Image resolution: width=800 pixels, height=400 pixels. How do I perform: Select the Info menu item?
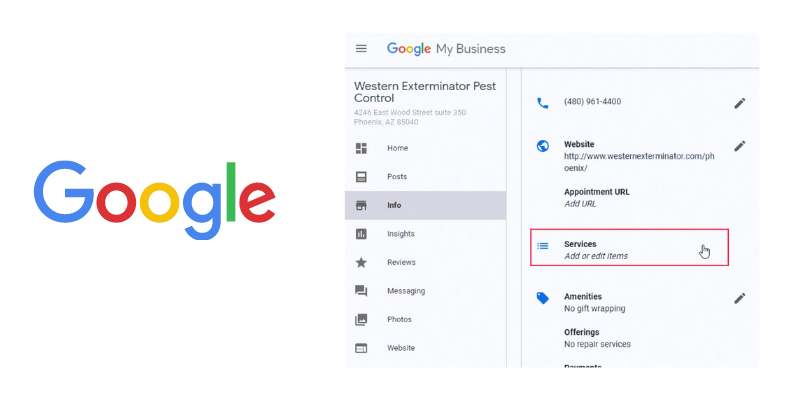(426, 206)
